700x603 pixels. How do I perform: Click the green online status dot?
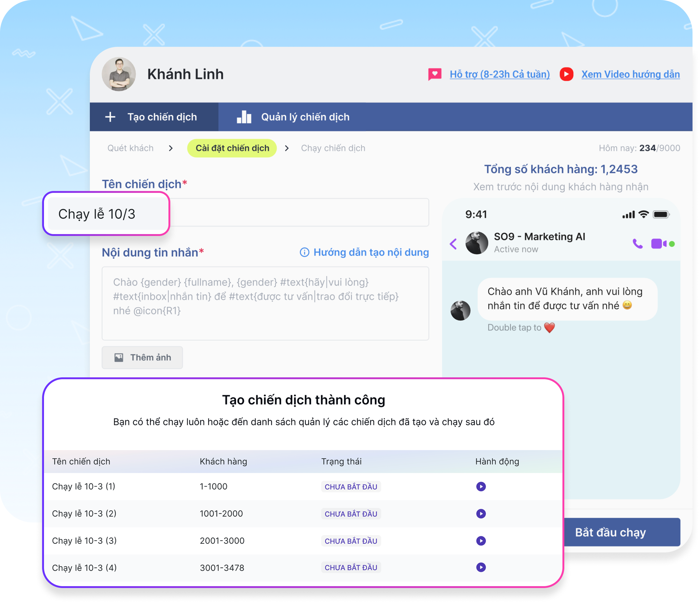[x=672, y=244]
